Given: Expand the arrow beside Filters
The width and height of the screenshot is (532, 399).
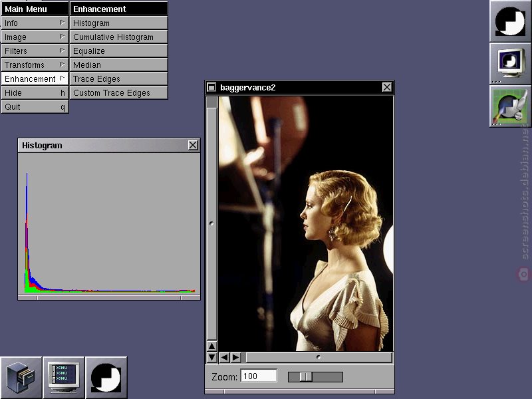Looking at the screenshot, I should click(x=63, y=51).
